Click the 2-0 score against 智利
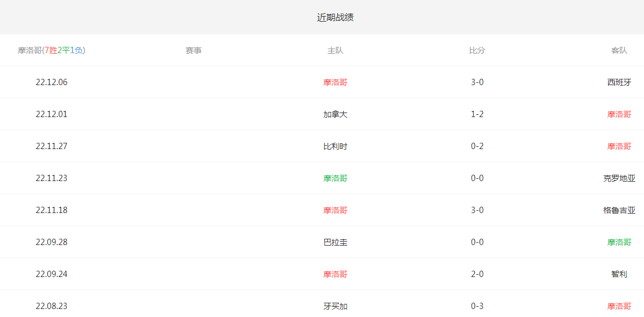The width and height of the screenshot is (644, 317). tap(477, 274)
